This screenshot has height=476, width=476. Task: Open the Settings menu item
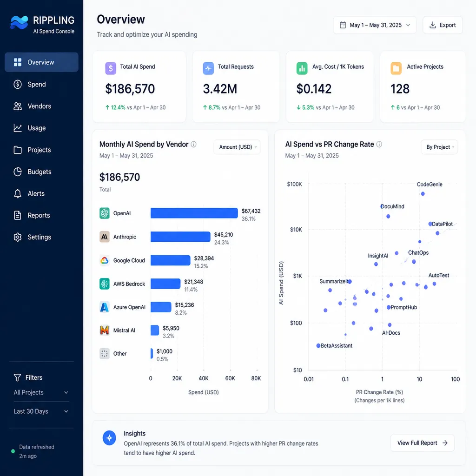tap(41, 237)
